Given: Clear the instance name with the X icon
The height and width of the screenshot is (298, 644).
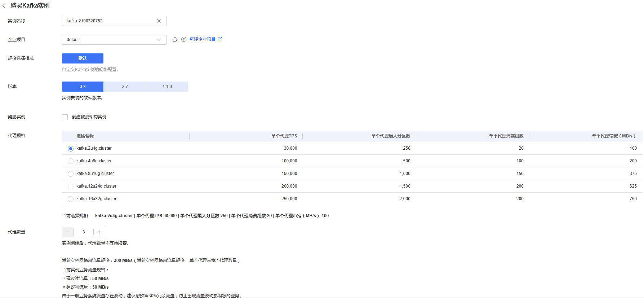Looking at the screenshot, I should point(159,21).
